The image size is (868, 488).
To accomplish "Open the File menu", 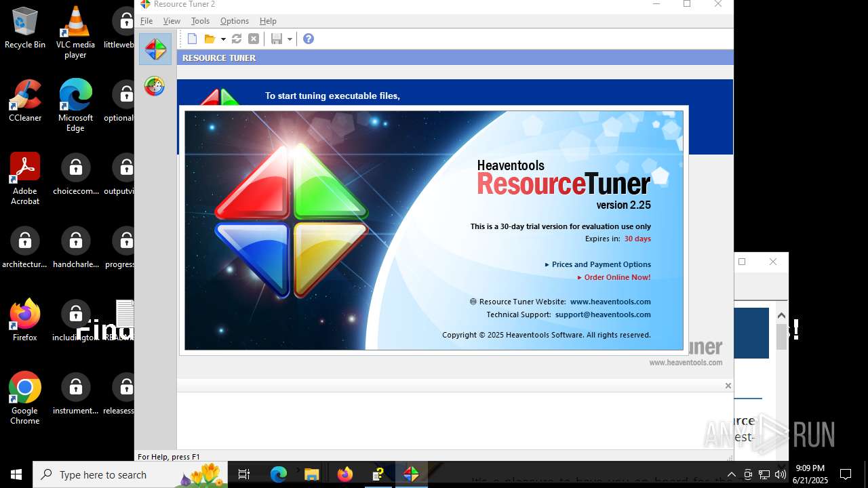I will coord(146,21).
